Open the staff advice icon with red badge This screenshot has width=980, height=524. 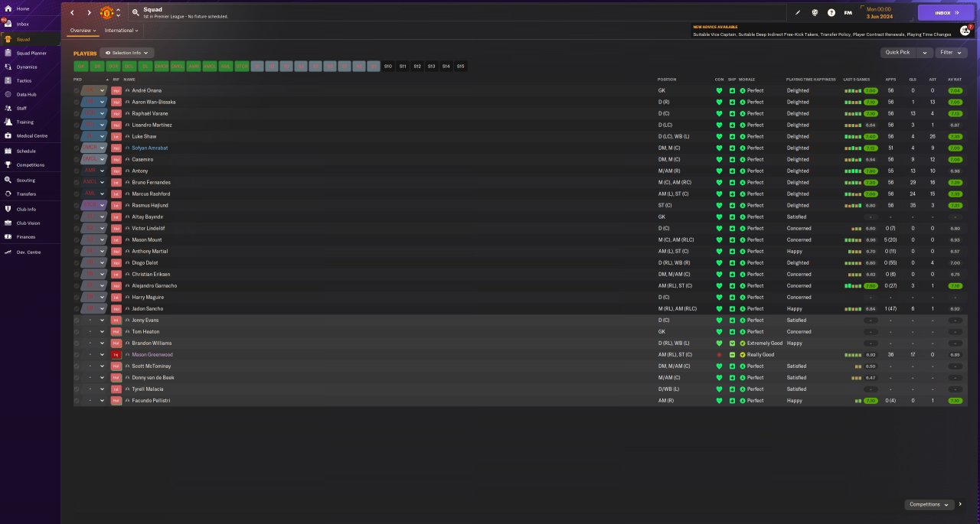pos(965,31)
